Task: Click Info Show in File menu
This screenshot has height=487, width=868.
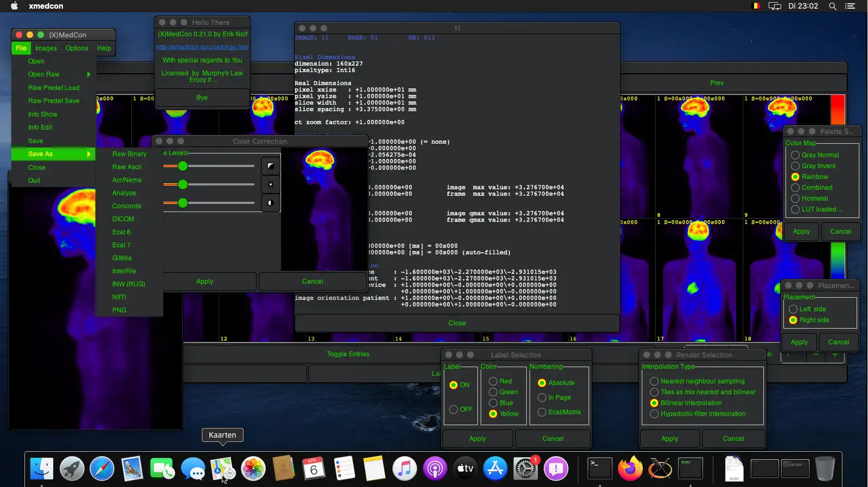Action: point(42,114)
